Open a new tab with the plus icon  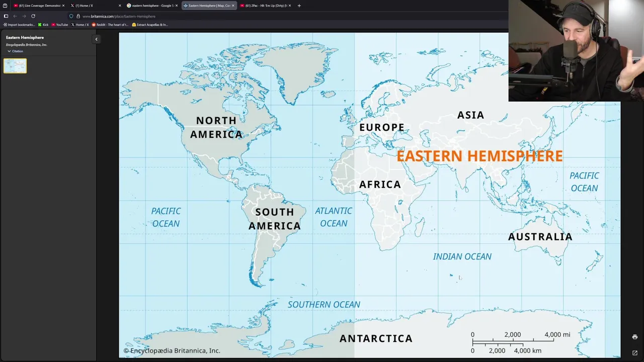[x=299, y=6]
